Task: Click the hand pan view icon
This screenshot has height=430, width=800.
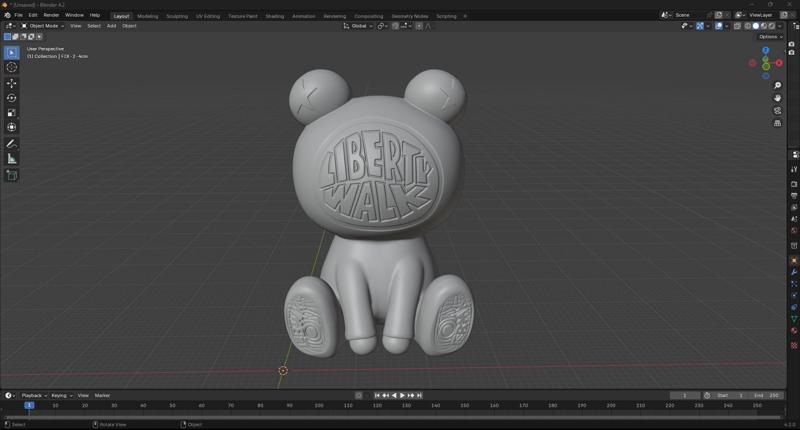Action: (x=777, y=98)
